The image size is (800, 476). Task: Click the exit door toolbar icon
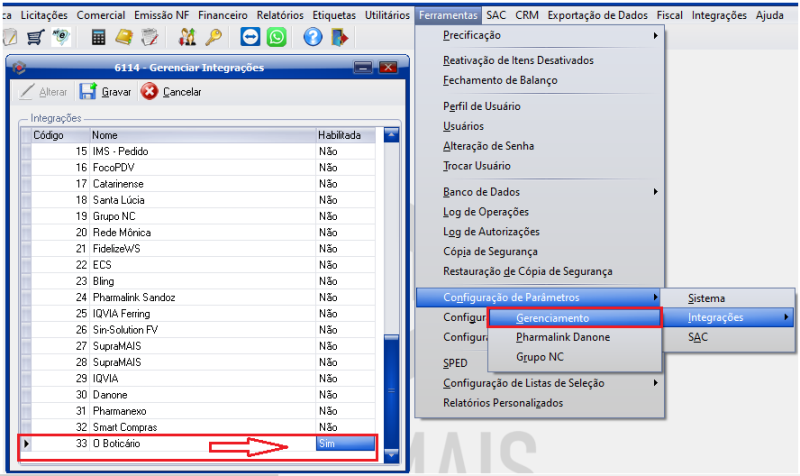(339, 38)
